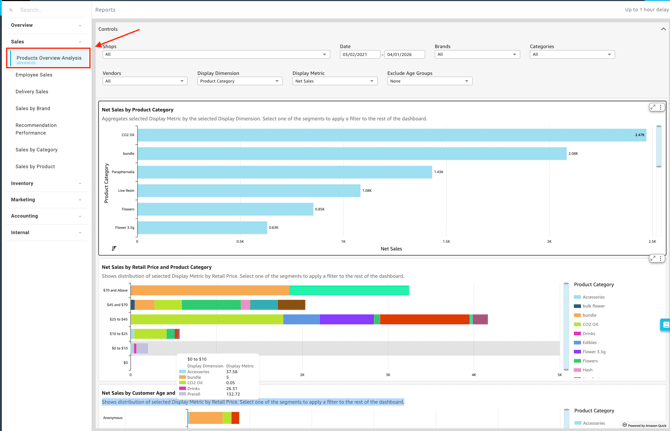The height and width of the screenshot is (431, 670).
Task: Open options menu for the Product Category chart
Action: [661, 107]
